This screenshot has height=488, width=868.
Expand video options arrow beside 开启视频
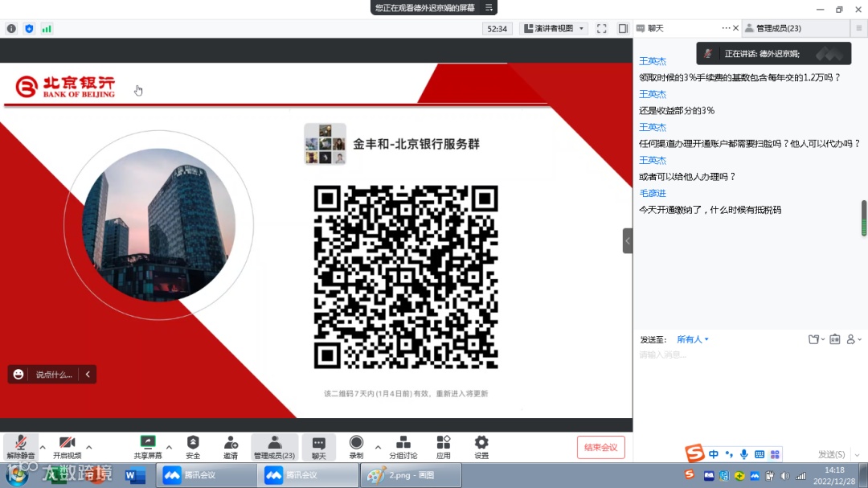point(88,446)
